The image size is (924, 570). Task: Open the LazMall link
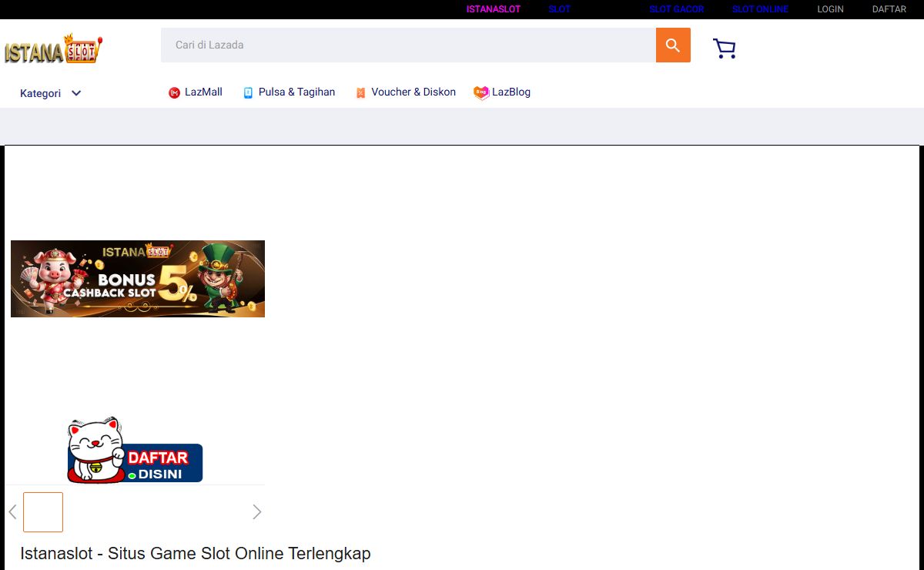203,92
